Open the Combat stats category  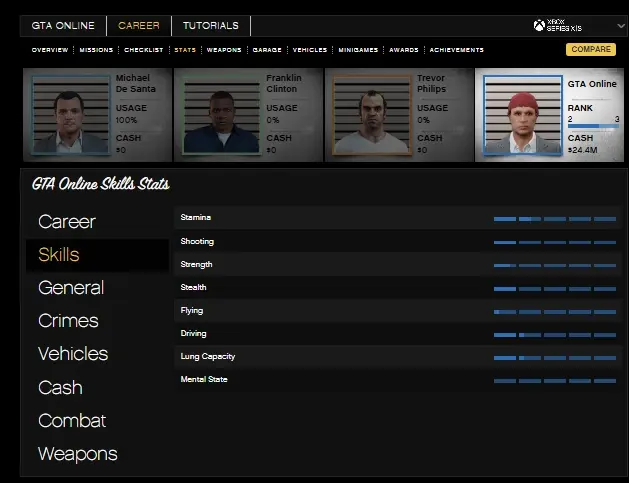[72, 421]
